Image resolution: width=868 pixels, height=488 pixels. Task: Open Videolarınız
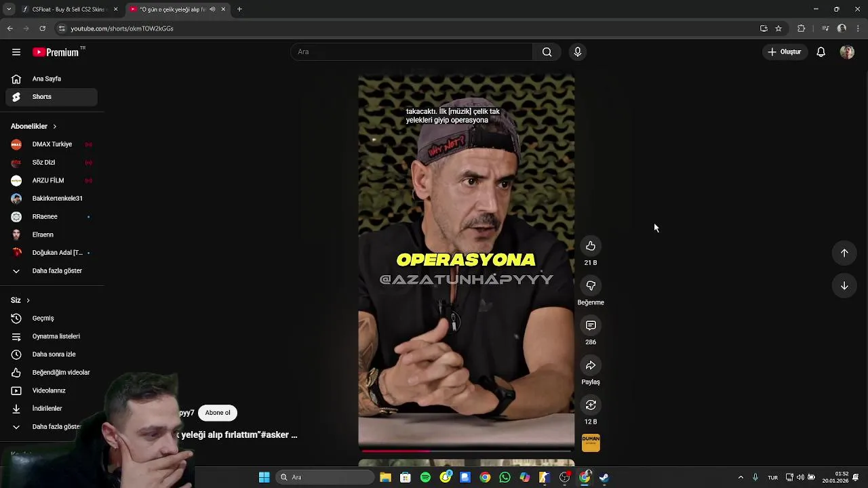[52, 390]
